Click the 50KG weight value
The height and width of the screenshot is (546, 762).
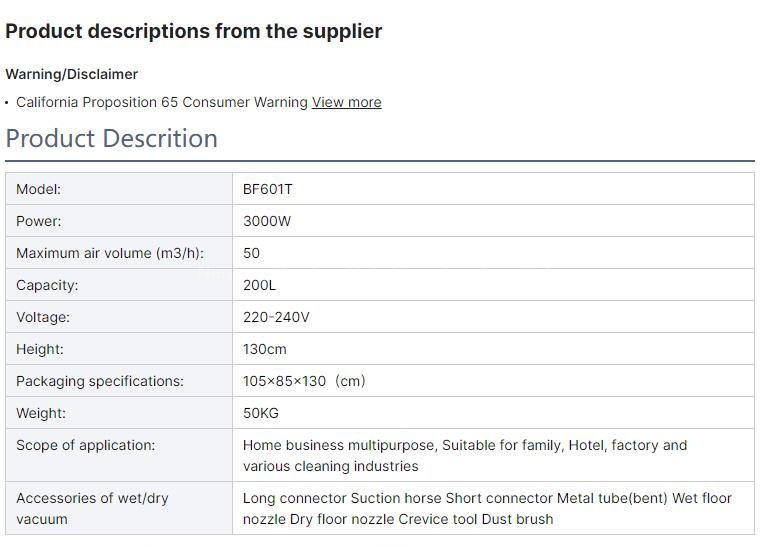[x=261, y=413]
